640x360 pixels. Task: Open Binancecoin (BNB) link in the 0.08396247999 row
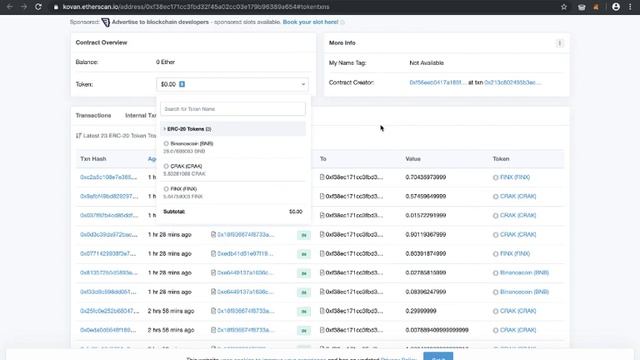tap(524, 292)
